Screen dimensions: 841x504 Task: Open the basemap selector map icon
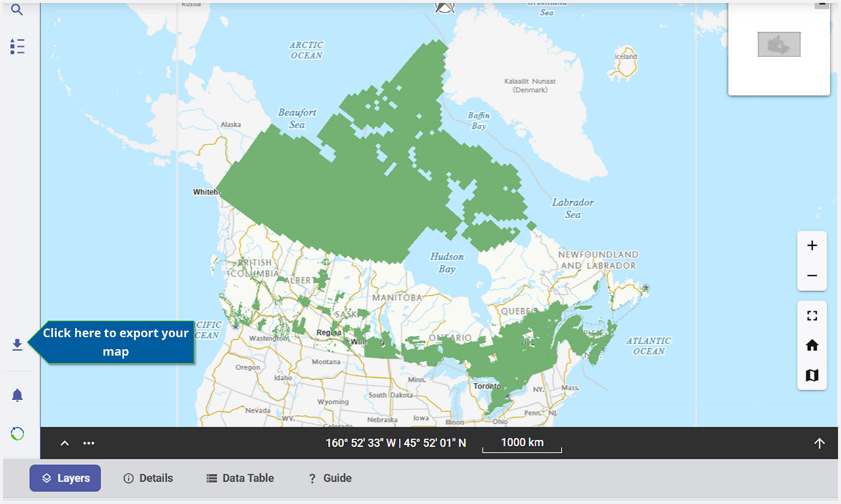(x=812, y=375)
